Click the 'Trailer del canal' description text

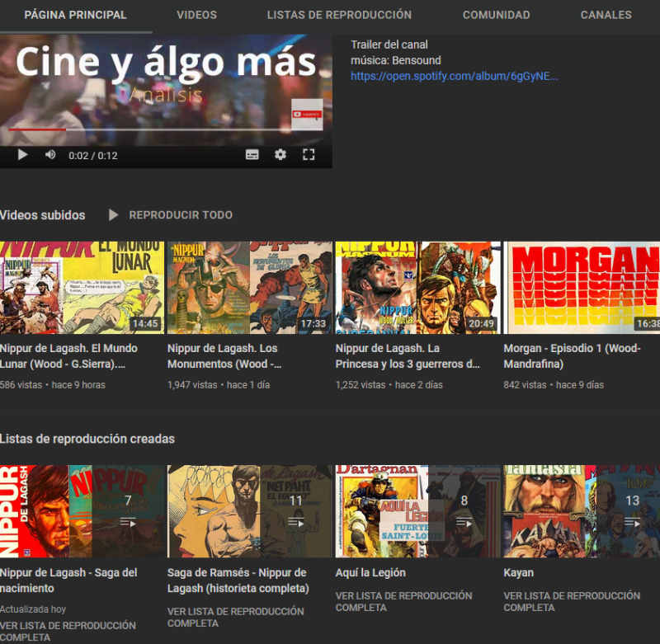(389, 45)
